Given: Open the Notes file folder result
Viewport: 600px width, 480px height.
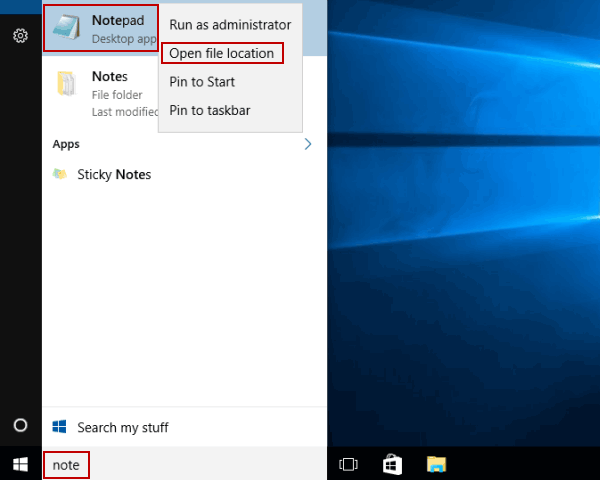Looking at the screenshot, I should click(x=101, y=94).
